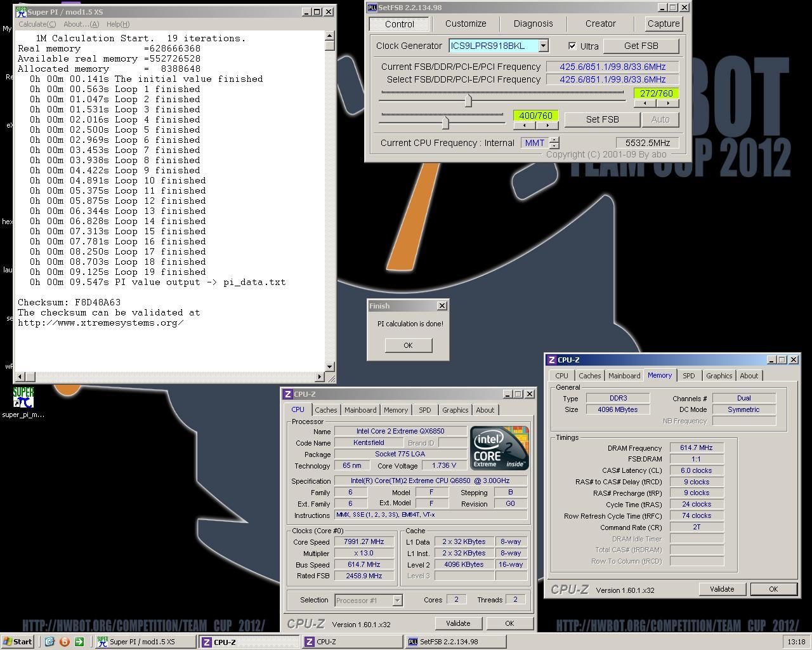This screenshot has height=650, width=812.
Task: Click the orange round quick launch icon
Action: [x=64, y=642]
